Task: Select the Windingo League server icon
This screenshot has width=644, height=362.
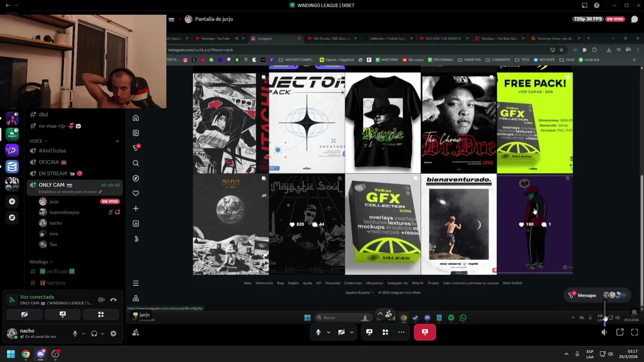Action: click(x=12, y=134)
